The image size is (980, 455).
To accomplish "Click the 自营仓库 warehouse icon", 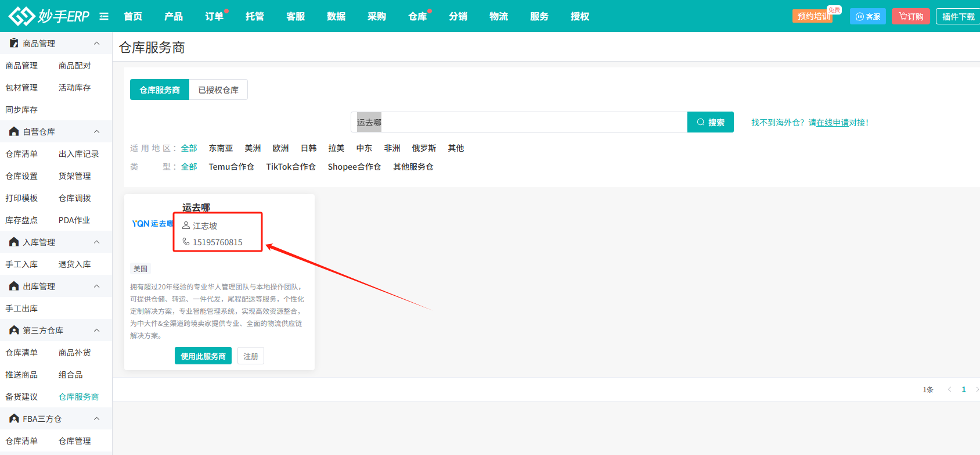I will pyautogui.click(x=14, y=131).
